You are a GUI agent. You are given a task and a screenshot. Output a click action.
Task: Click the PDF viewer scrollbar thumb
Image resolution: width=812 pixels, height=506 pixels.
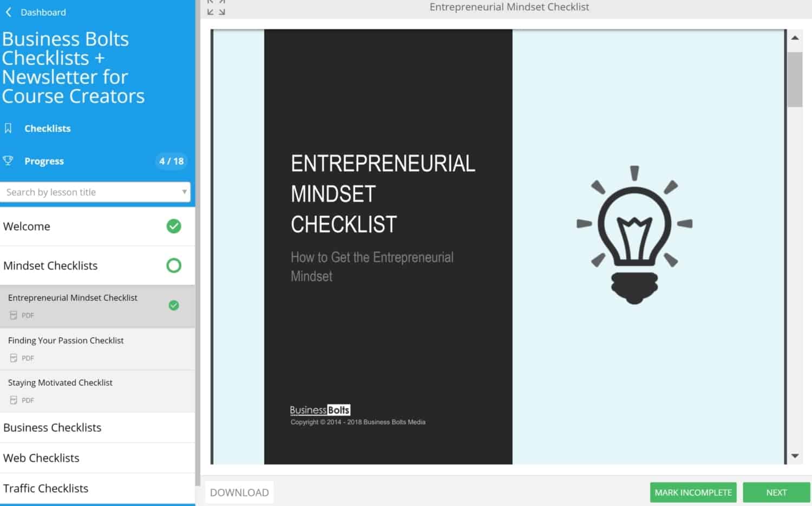pos(795,80)
